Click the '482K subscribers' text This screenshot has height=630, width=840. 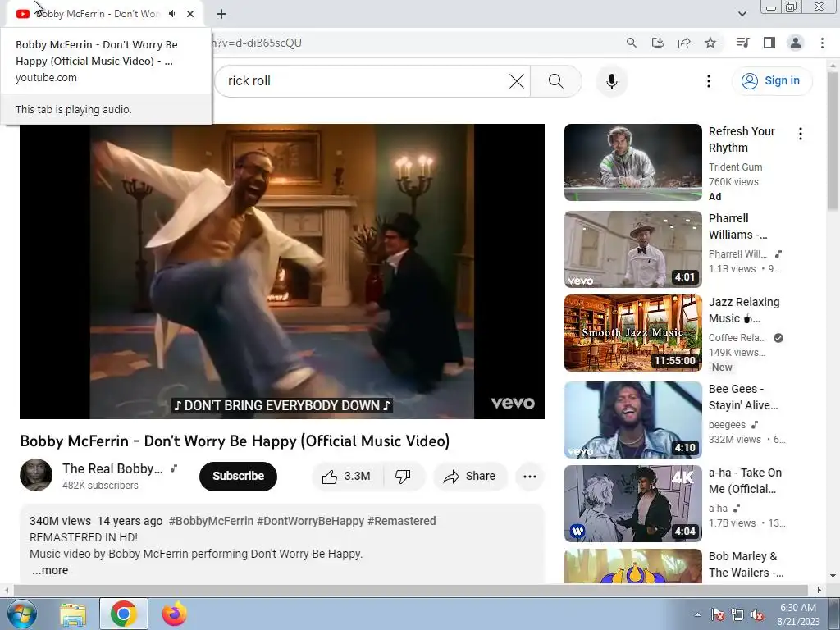coord(100,486)
